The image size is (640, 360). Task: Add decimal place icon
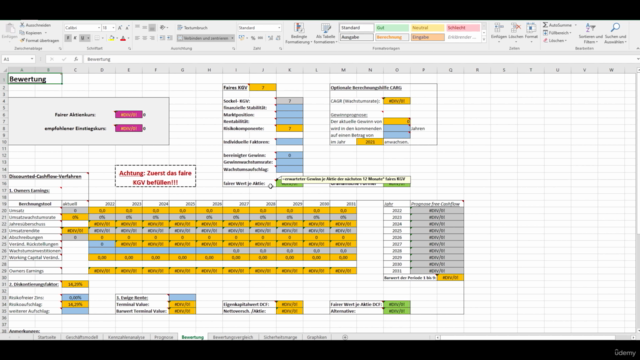pyautogui.click(x=270, y=38)
